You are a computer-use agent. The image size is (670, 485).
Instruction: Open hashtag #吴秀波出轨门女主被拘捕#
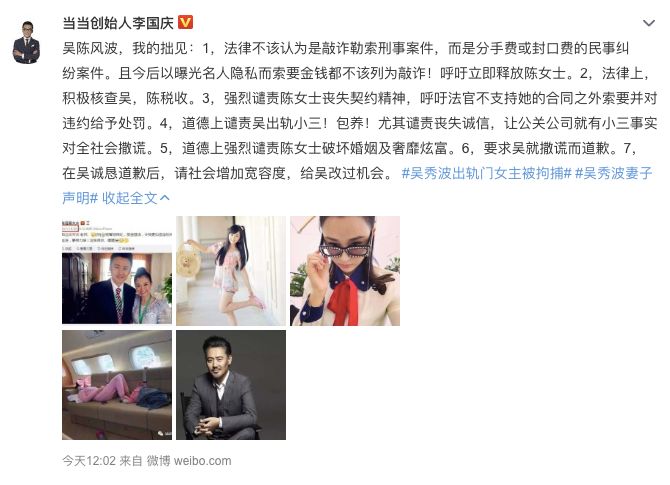click(x=486, y=173)
